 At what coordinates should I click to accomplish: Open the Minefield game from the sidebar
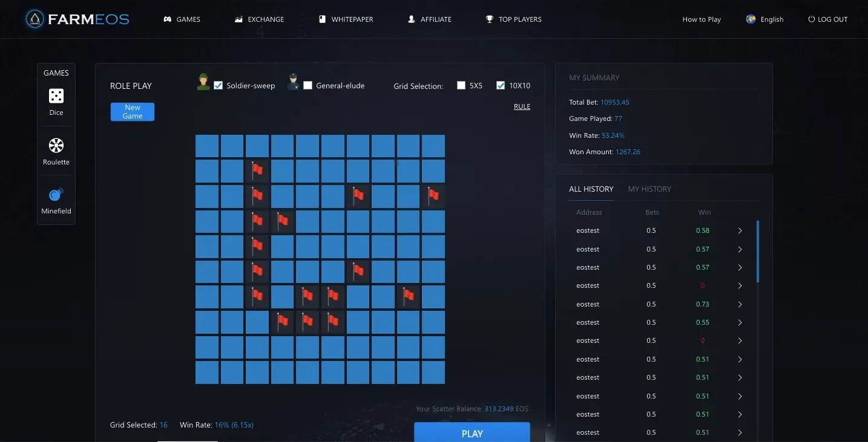56,201
